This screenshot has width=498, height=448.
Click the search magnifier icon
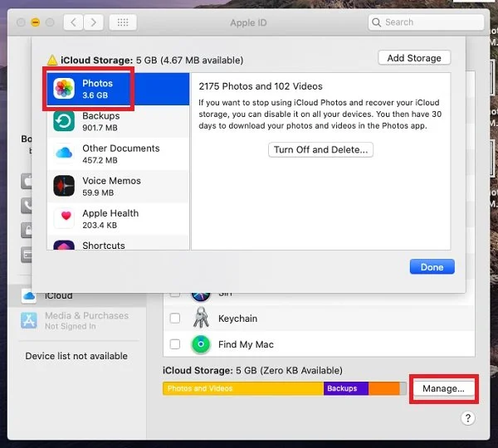[376, 22]
